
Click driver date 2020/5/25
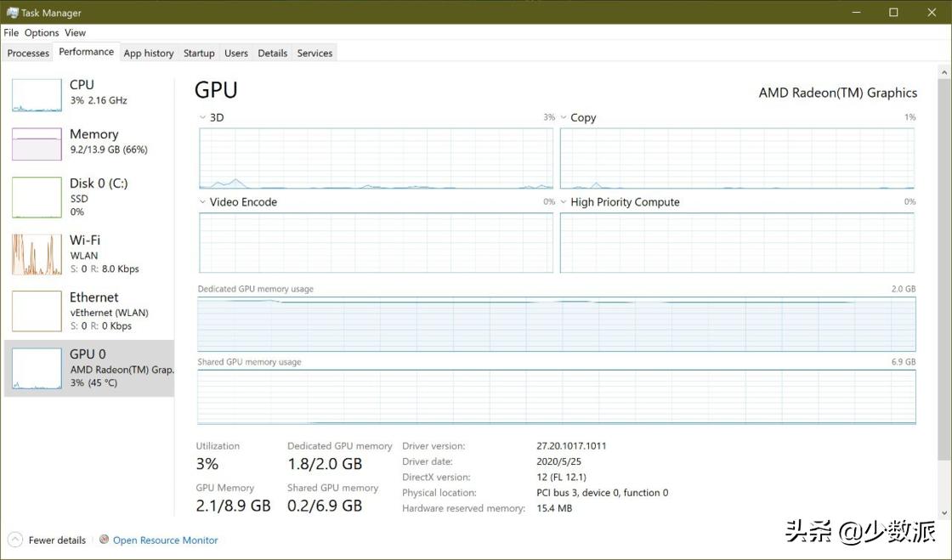click(x=558, y=461)
